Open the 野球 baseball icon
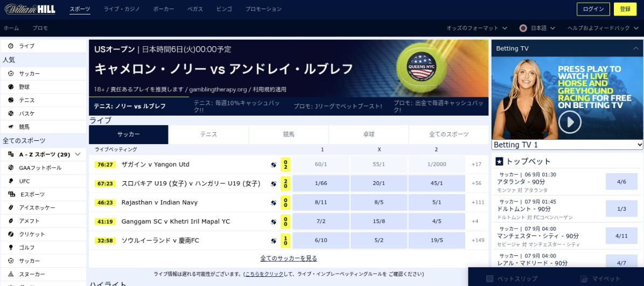 pyautogui.click(x=11, y=87)
